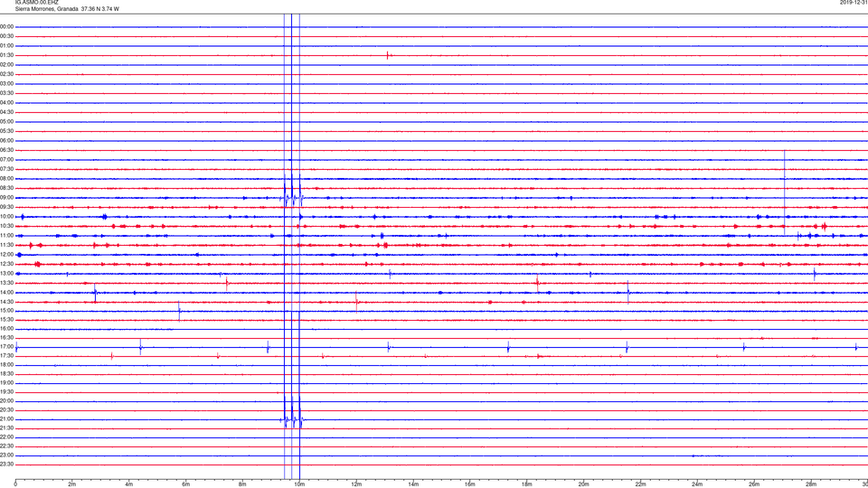
Task: Click the 6m axis tick label
Action: pos(186,484)
